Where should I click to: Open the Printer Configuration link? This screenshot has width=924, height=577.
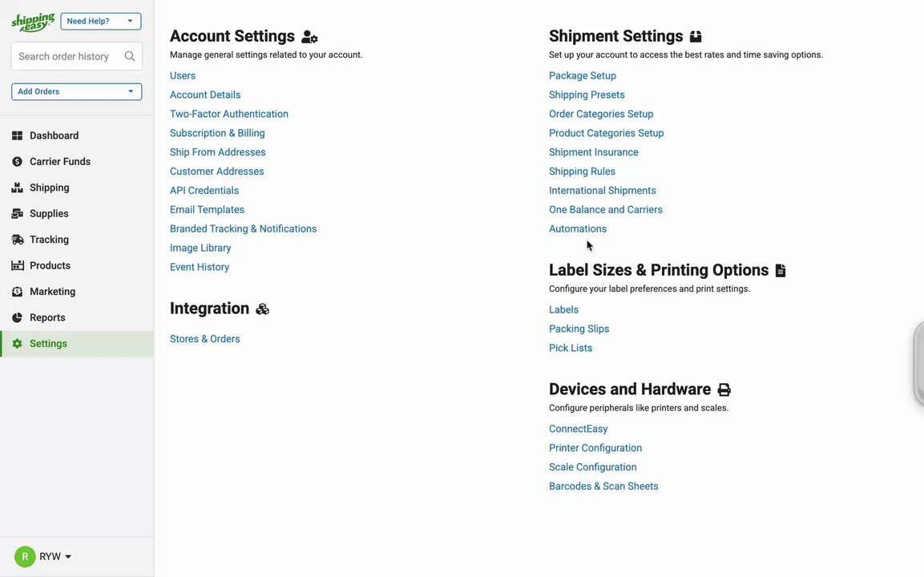[x=595, y=448]
